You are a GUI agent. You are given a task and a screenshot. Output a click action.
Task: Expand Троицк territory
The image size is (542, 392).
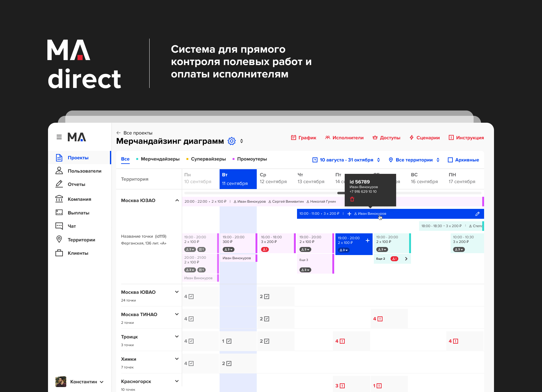[x=177, y=337]
